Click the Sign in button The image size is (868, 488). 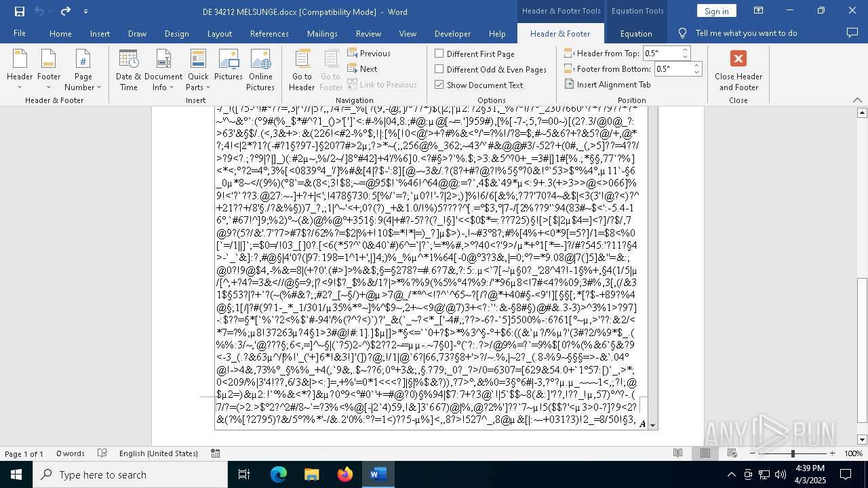pos(716,11)
